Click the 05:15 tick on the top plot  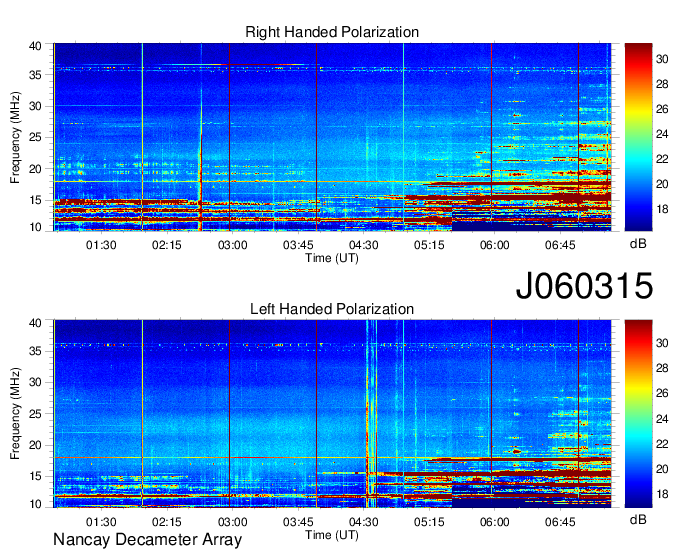[429, 245]
